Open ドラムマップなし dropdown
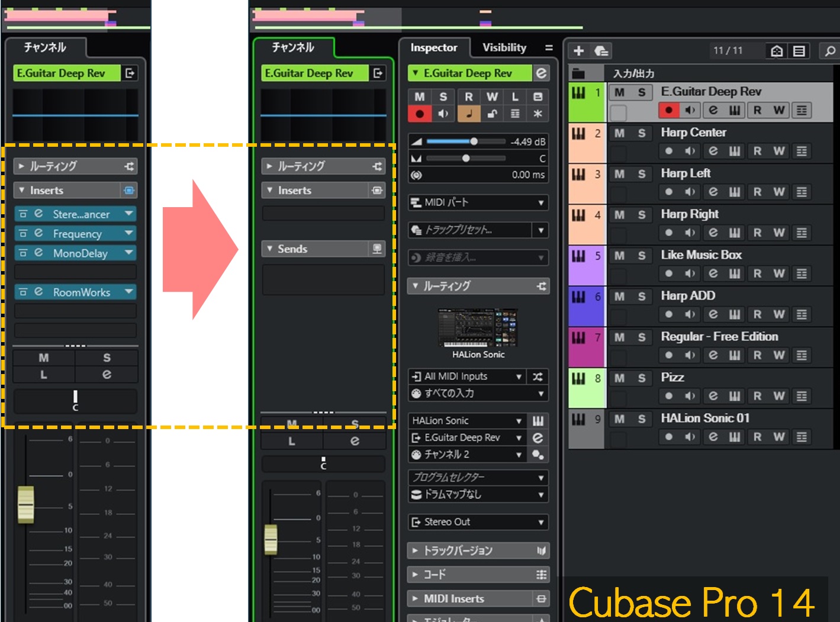The image size is (840, 622). coord(478,494)
